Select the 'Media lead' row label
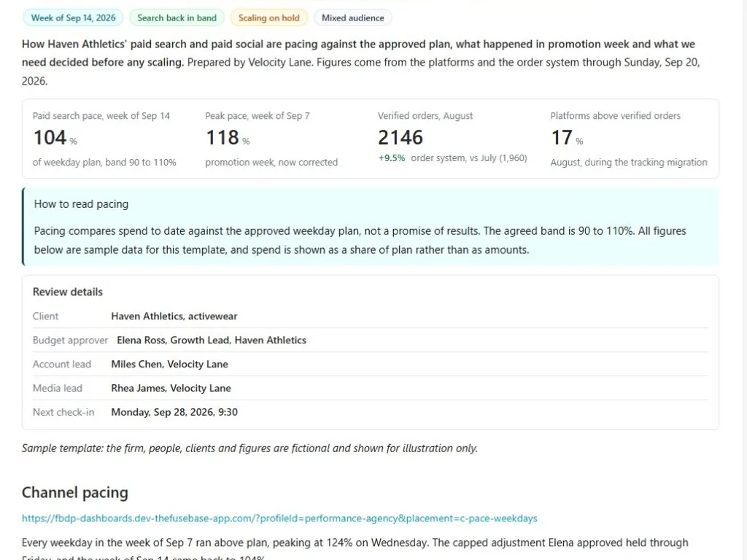 click(x=57, y=388)
